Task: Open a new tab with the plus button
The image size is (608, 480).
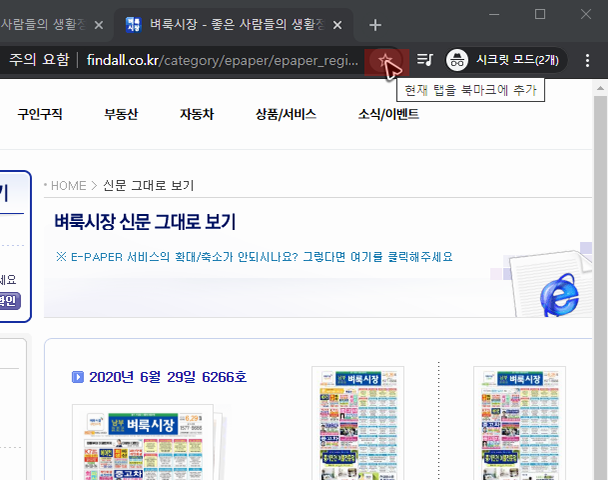Action: tap(375, 25)
